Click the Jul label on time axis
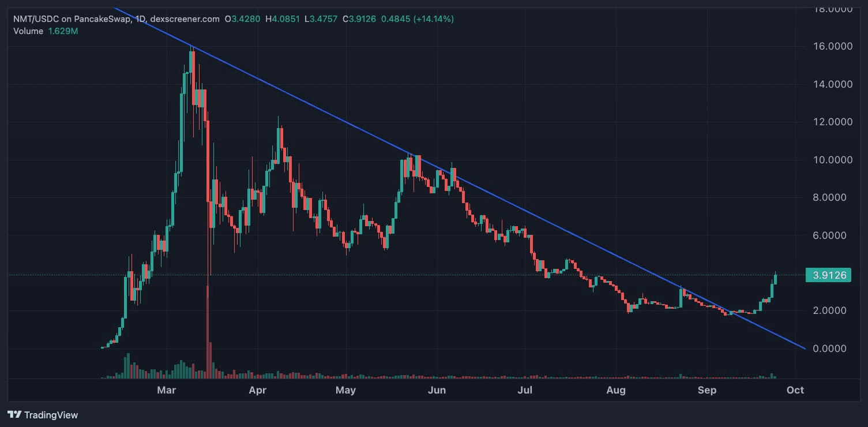Image resolution: width=868 pixels, height=427 pixels. click(525, 391)
